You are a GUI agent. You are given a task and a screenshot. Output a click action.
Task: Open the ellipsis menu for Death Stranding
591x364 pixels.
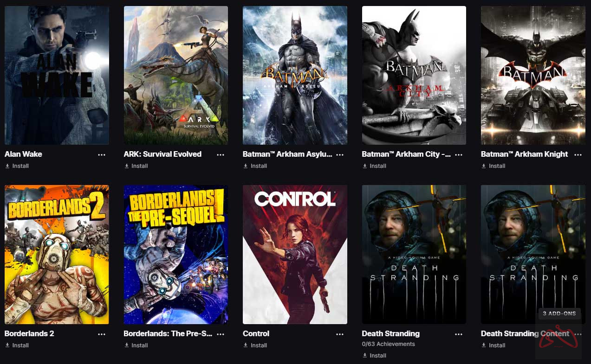(x=459, y=334)
